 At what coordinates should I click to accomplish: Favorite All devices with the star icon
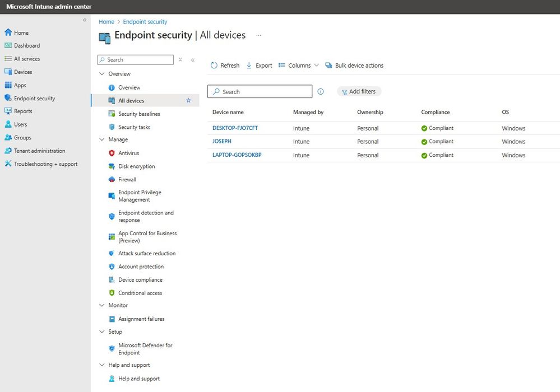point(188,101)
